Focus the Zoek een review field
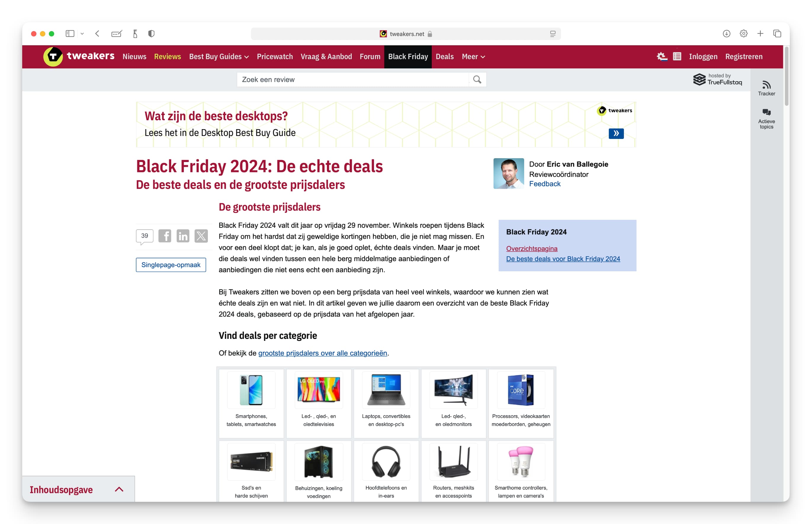812x524 pixels. click(353, 80)
